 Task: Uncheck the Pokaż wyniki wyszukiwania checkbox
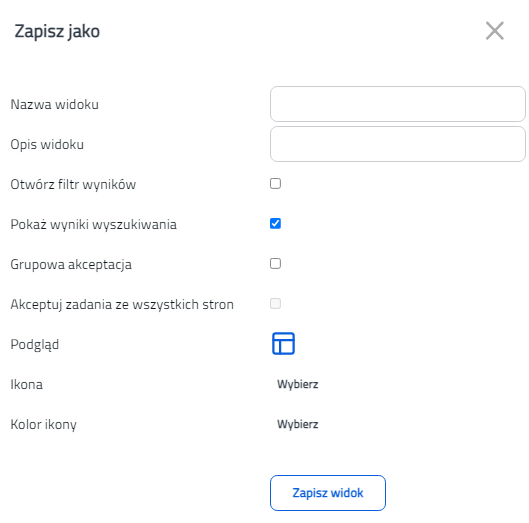[x=275, y=223]
